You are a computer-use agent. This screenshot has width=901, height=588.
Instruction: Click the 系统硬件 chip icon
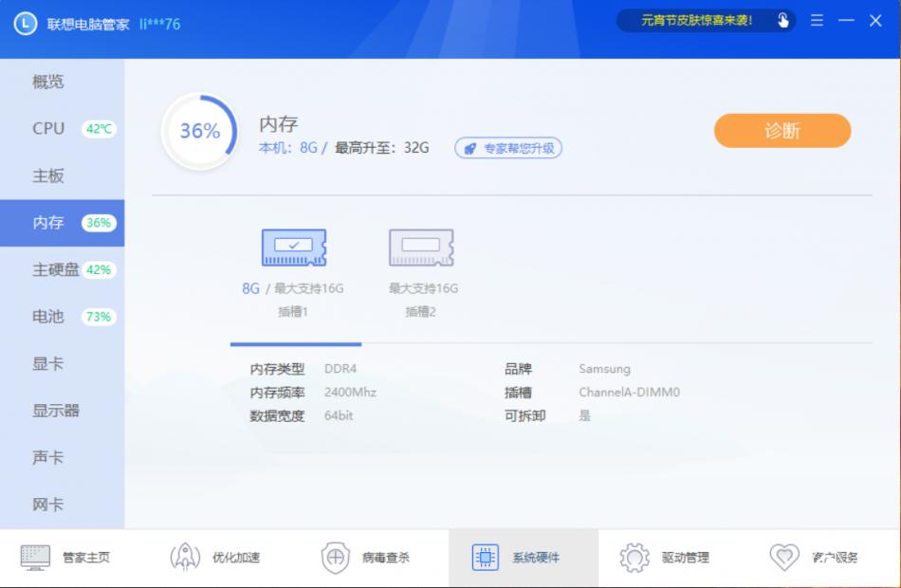point(487,556)
